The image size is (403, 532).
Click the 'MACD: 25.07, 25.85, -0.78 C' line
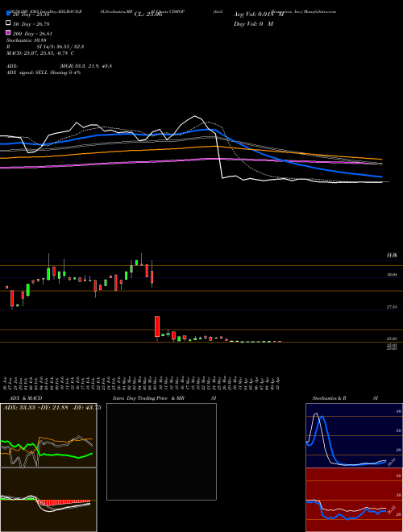pyautogui.click(x=40, y=53)
